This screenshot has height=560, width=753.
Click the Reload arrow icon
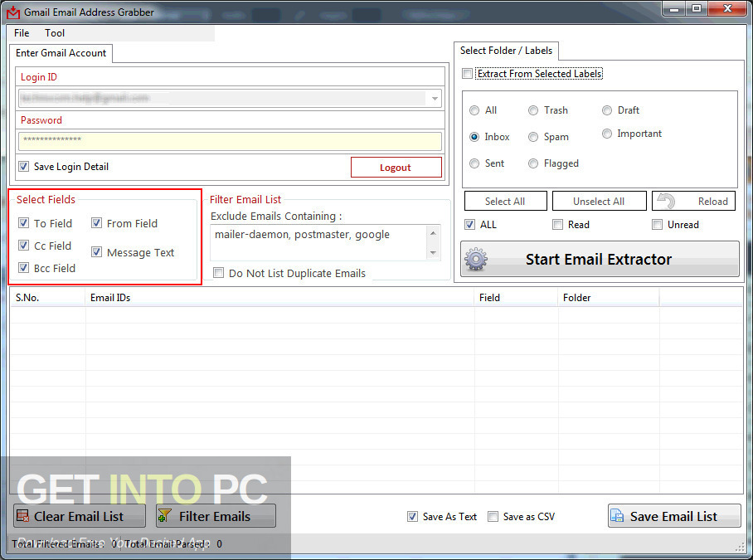(667, 201)
